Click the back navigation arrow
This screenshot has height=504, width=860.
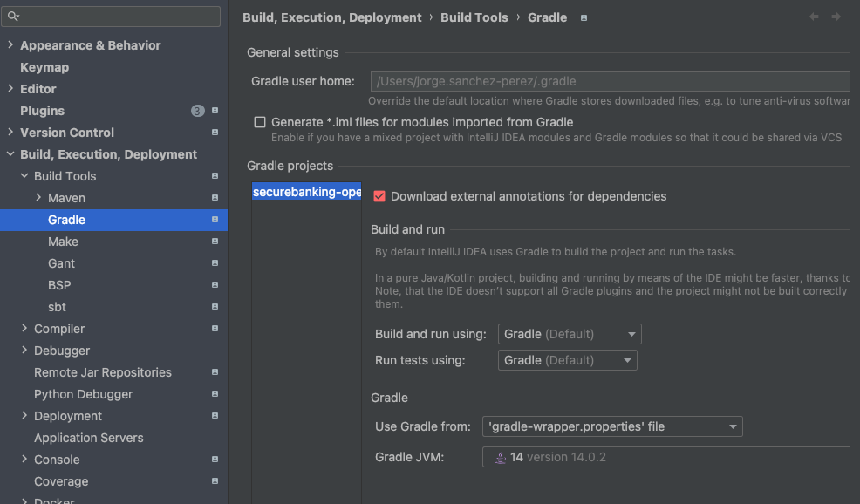(x=814, y=17)
